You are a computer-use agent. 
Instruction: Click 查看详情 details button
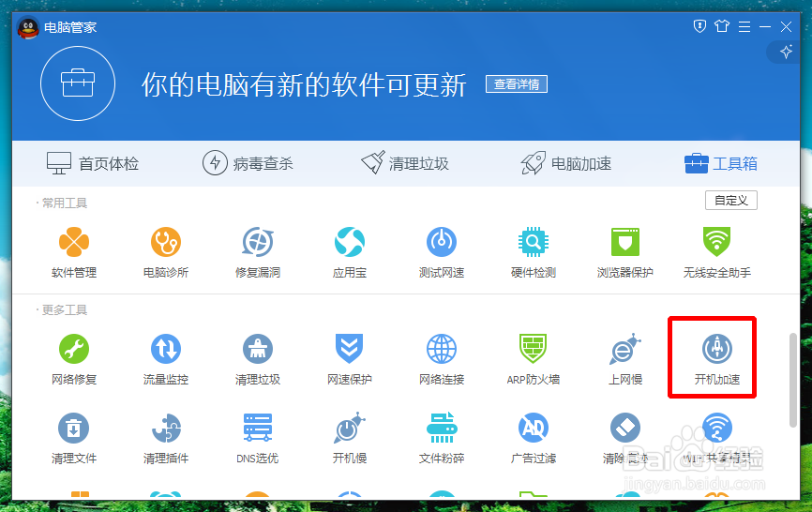click(x=517, y=83)
